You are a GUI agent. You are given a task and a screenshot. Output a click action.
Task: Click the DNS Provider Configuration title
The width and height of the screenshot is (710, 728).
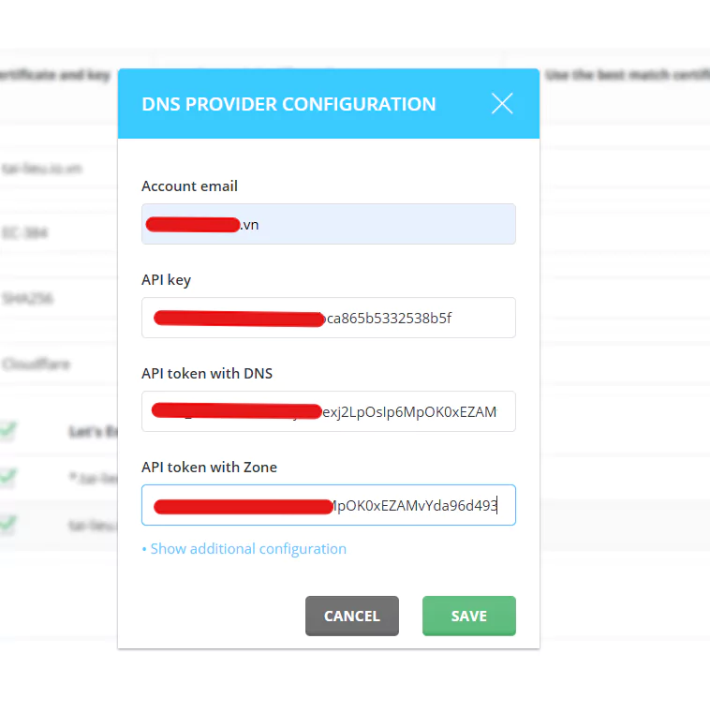coord(288,104)
